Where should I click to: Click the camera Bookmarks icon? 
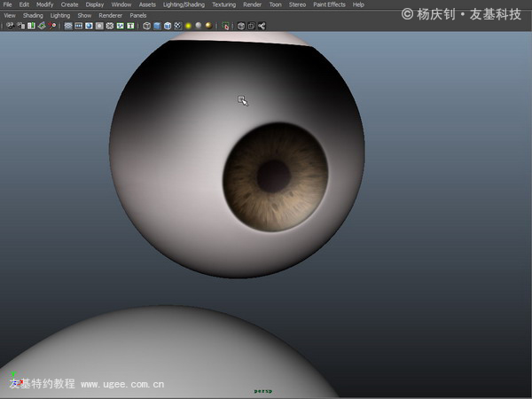point(31,26)
